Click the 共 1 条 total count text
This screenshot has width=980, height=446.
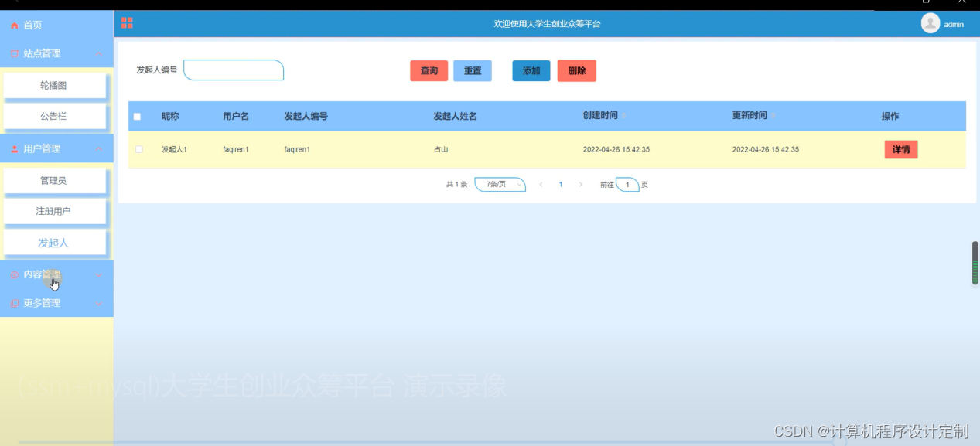click(x=456, y=185)
